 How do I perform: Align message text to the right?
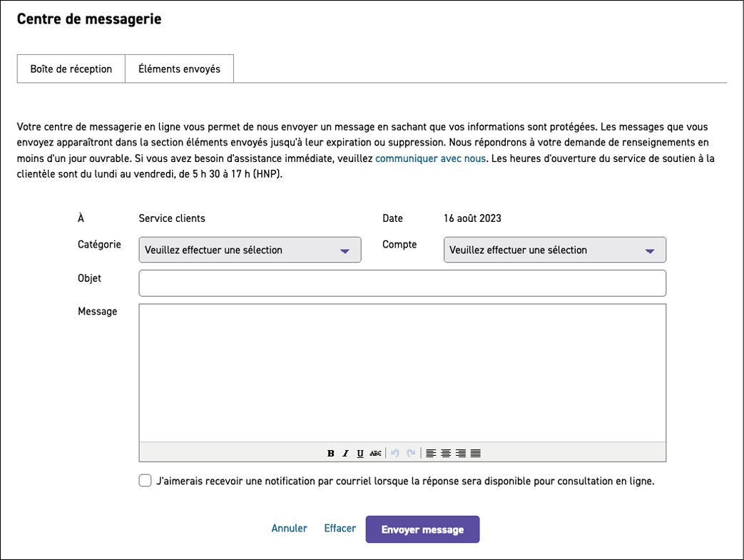point(461,453)
